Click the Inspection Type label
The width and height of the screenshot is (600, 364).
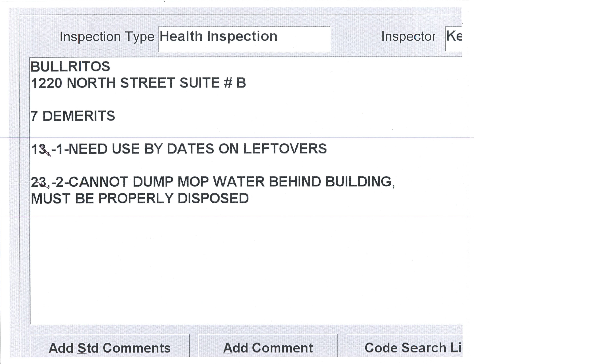point(107,37)
